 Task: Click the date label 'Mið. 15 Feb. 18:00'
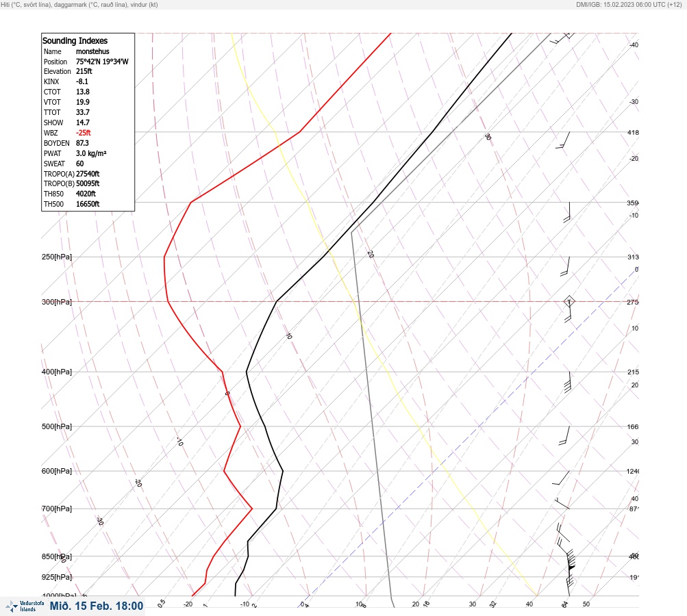97,606
